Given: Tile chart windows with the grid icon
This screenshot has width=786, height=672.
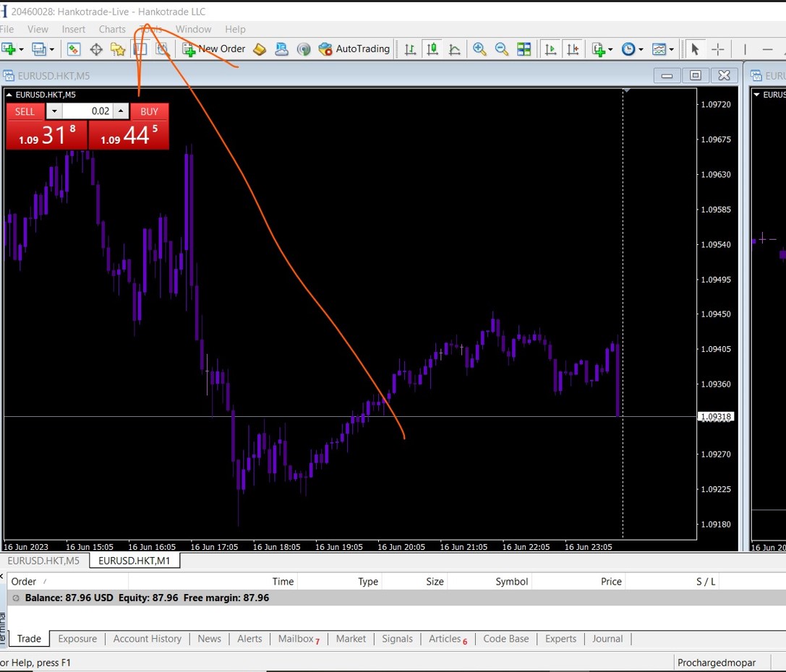Looking at the screenshot, I should coord(524,49).
